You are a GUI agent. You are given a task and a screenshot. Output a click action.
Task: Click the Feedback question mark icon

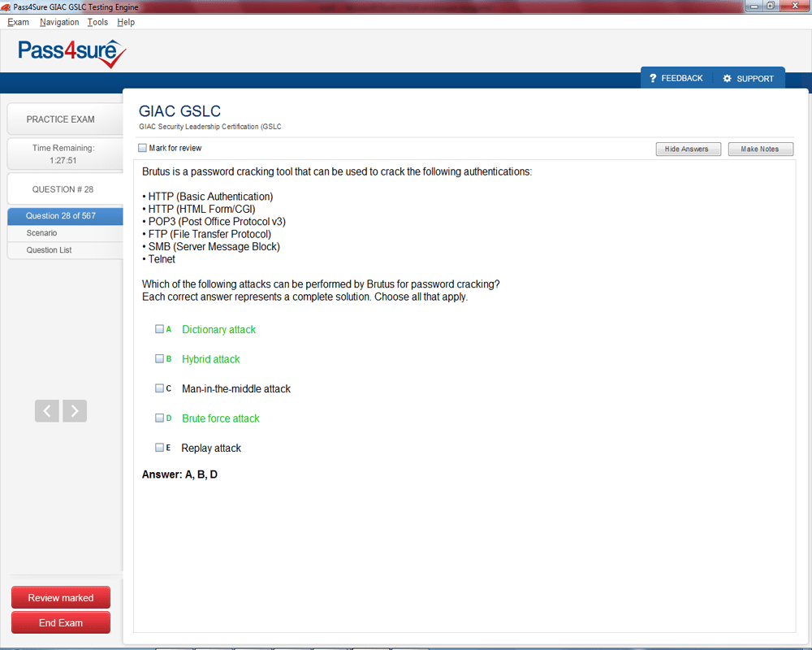[653, 78]
